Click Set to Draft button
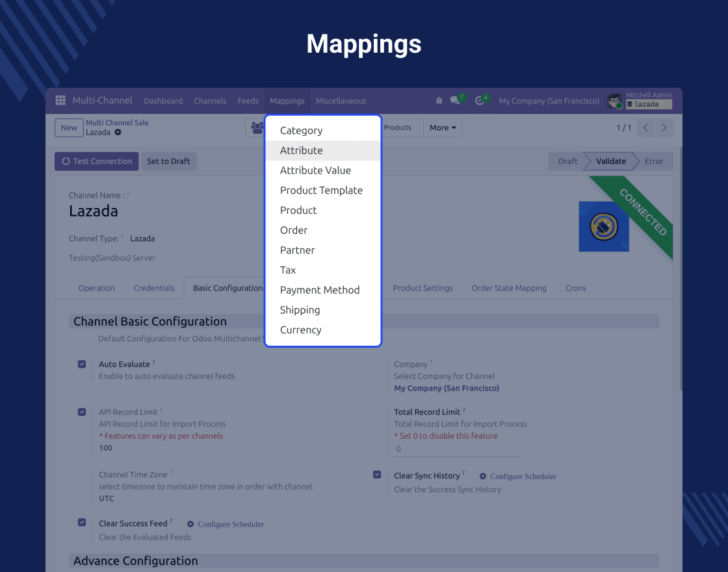Screen dimensions: 728x572 point(168,161)
